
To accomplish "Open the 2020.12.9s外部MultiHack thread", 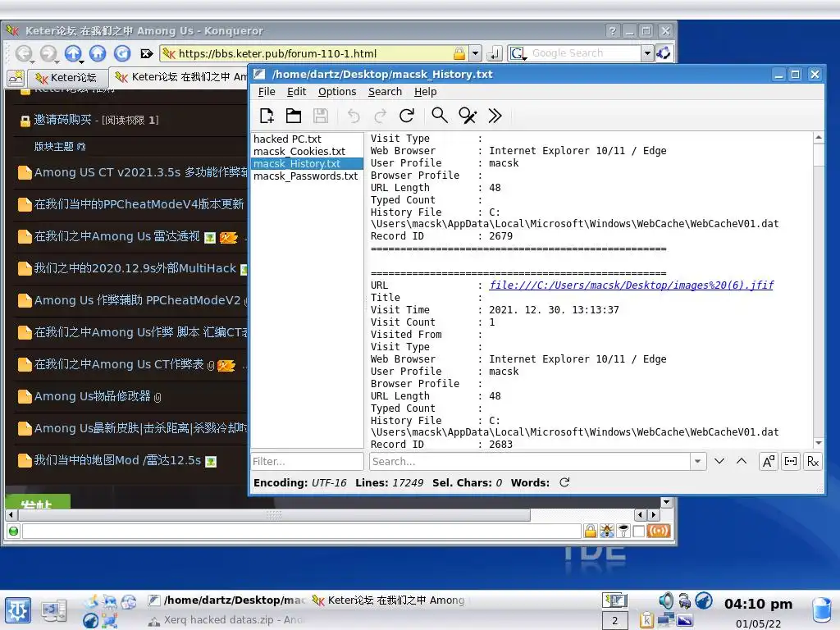I will [135, 268].
